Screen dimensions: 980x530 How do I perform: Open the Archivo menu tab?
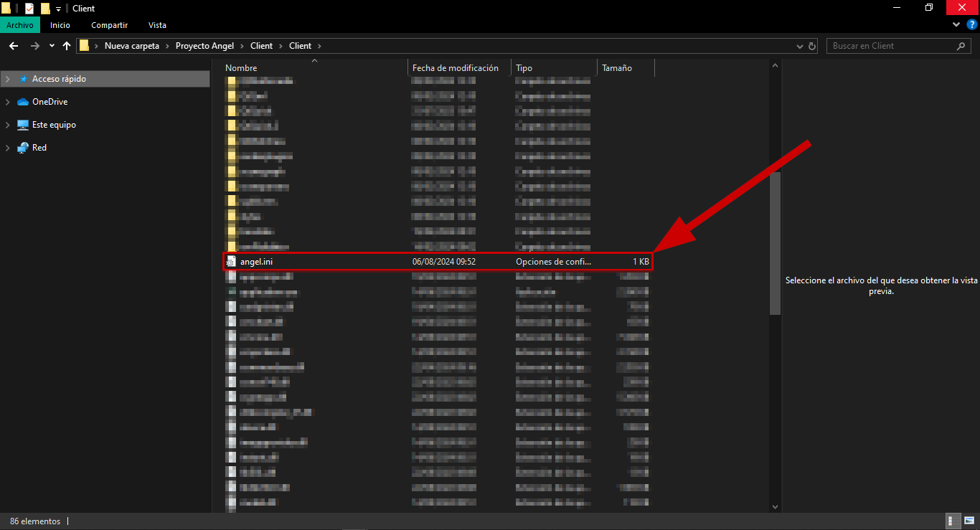(x=20, y=25)
